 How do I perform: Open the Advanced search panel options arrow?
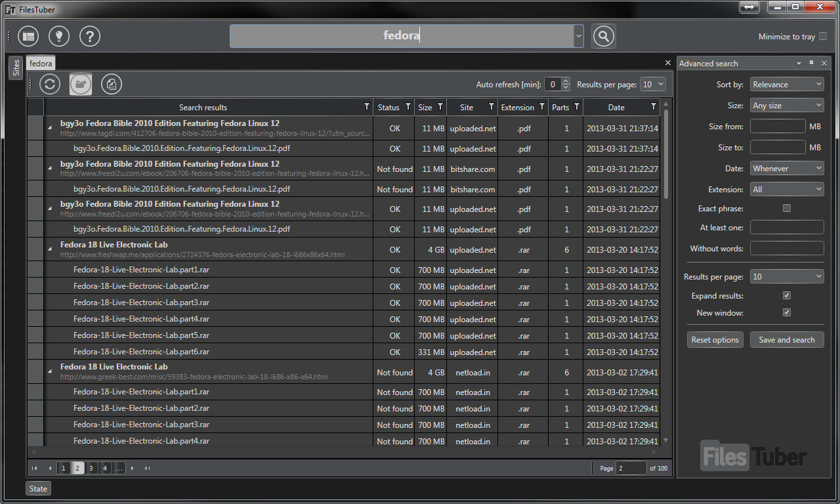(799, 64)
